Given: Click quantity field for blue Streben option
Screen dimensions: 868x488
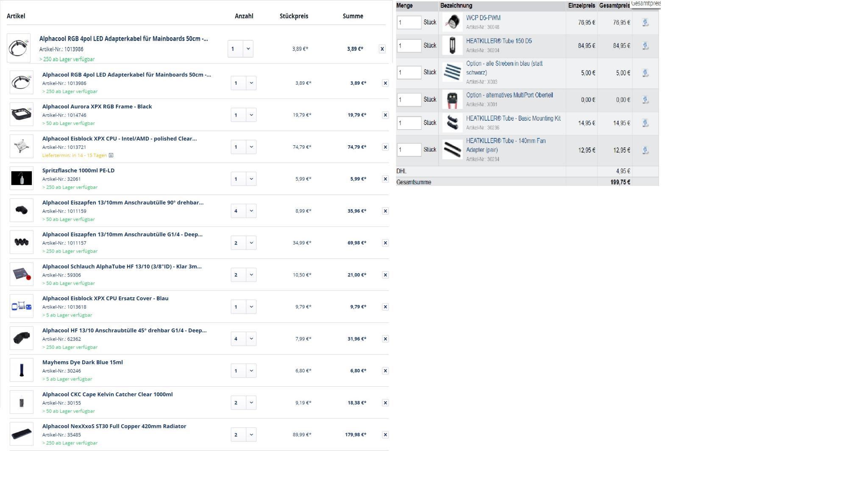Looking at the screenshot, I should pos(409,72).
